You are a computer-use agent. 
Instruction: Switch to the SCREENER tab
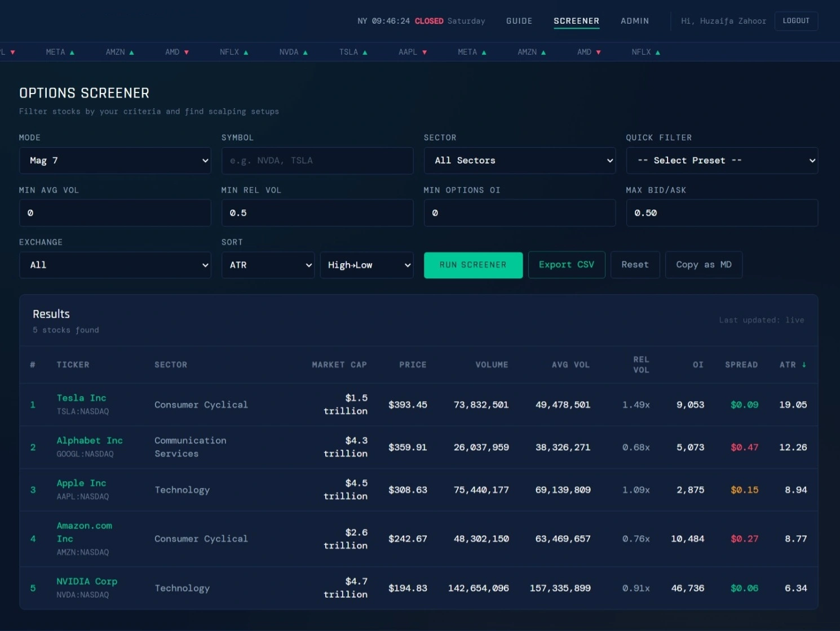coord(576,21)
